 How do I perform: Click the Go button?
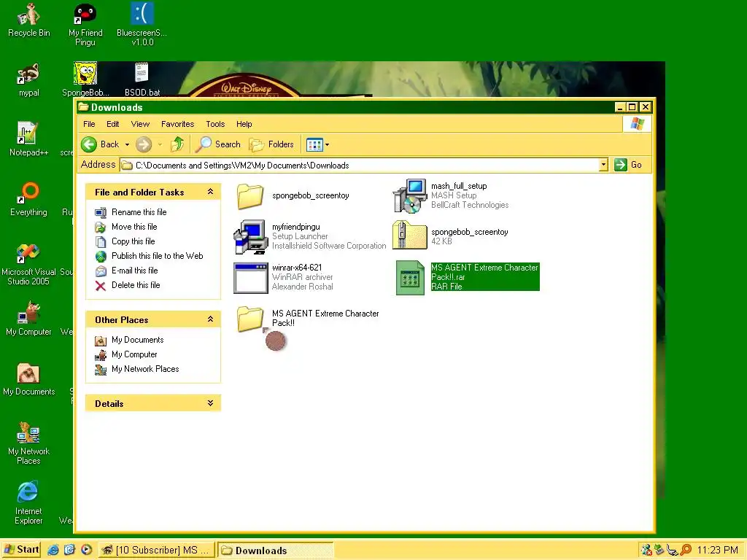coord(628,165)
